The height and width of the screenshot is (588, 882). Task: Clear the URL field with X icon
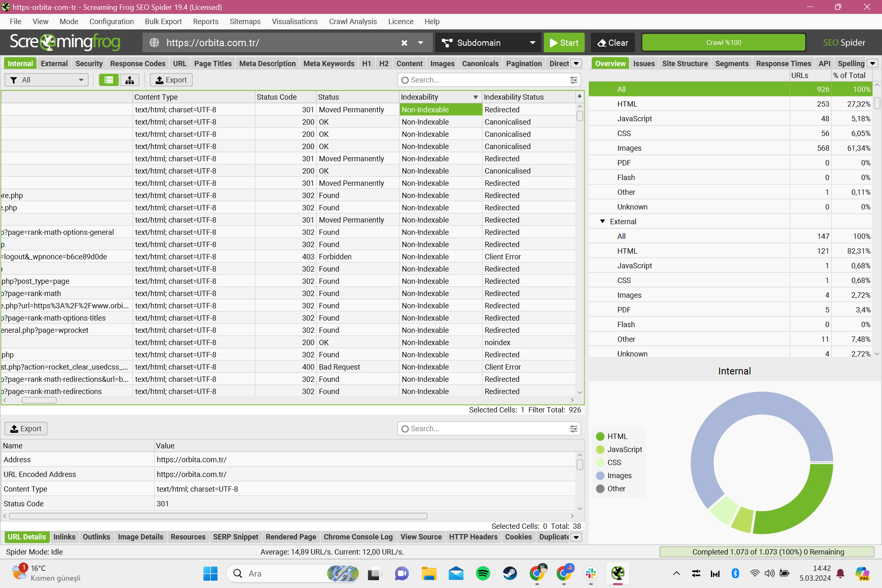[404, 43]
